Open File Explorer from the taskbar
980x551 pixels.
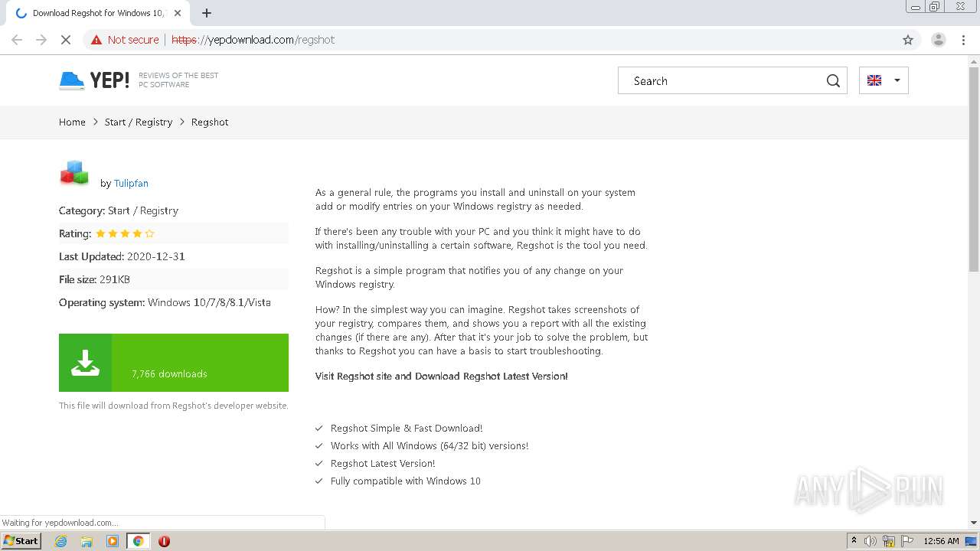(x=87, y=541)
